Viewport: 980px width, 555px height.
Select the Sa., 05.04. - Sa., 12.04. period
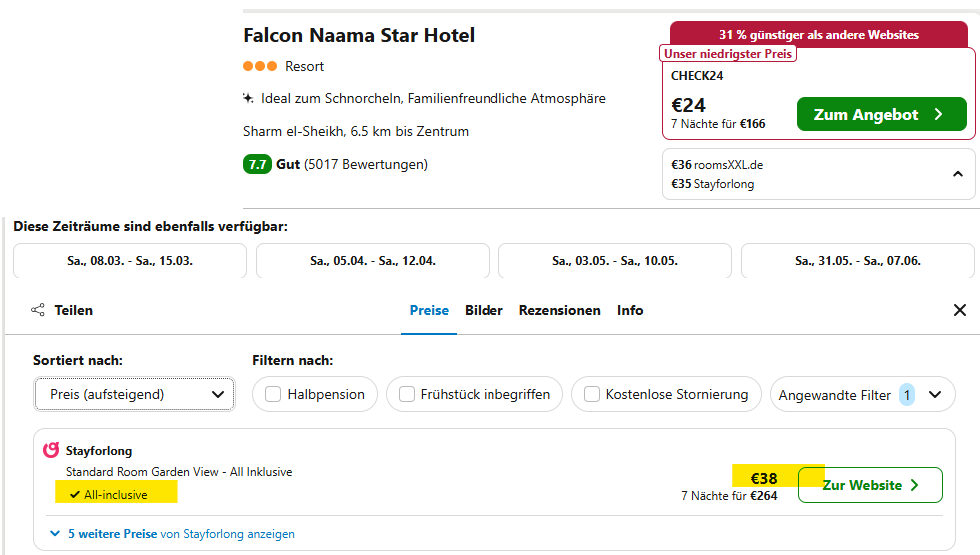point(373,261)
